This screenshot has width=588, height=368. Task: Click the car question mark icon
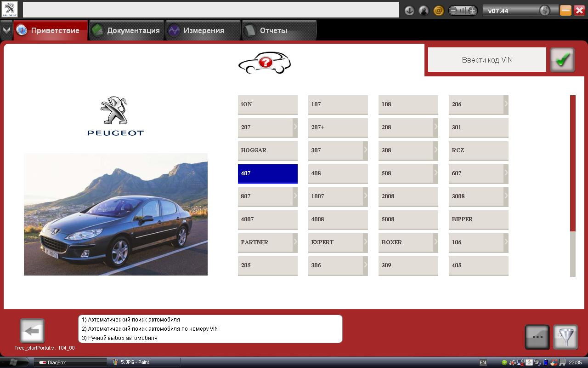tap(265, 63)
